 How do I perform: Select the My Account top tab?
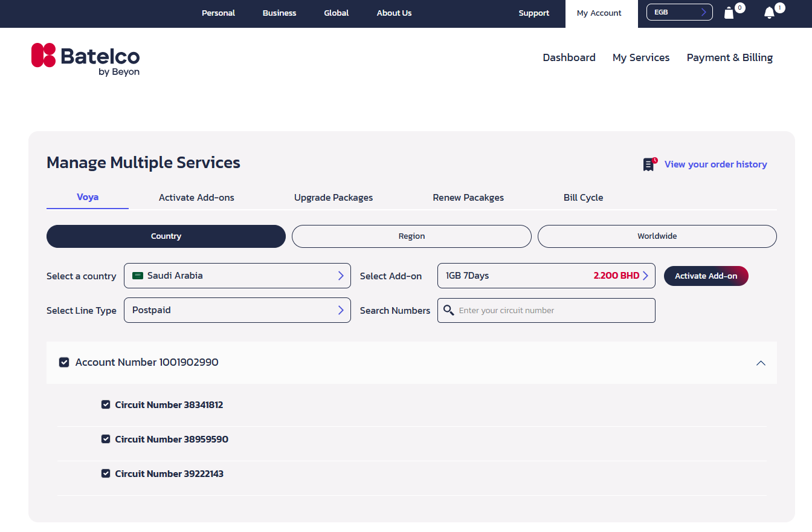pos(602,14)
